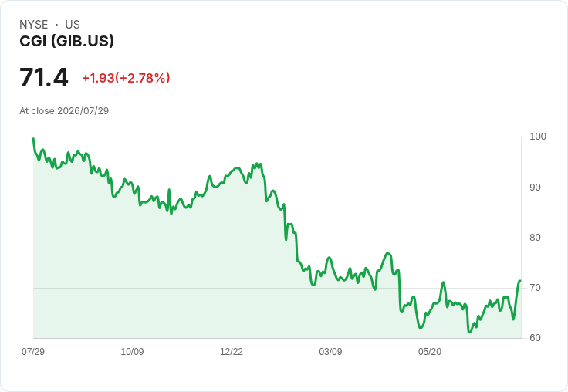Click the red +1.93(+2.78%) change value
568x392 pixels.
(126, 78)
